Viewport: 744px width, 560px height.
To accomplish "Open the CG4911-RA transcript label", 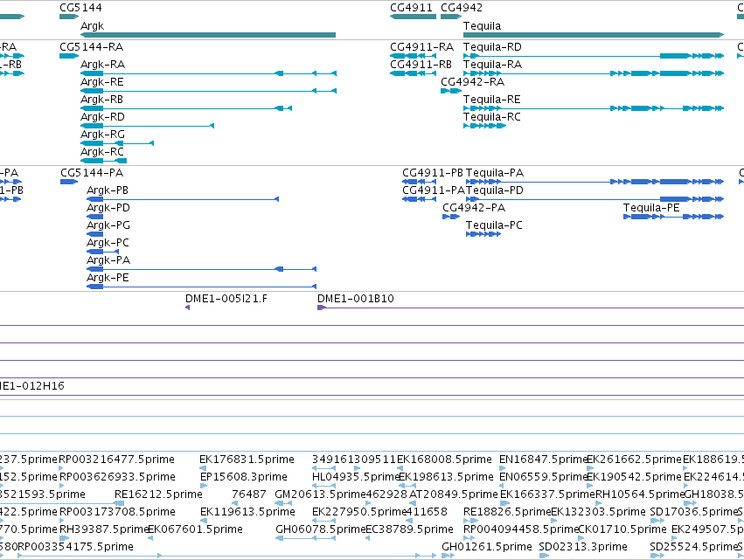I will [x=421, y=47].
